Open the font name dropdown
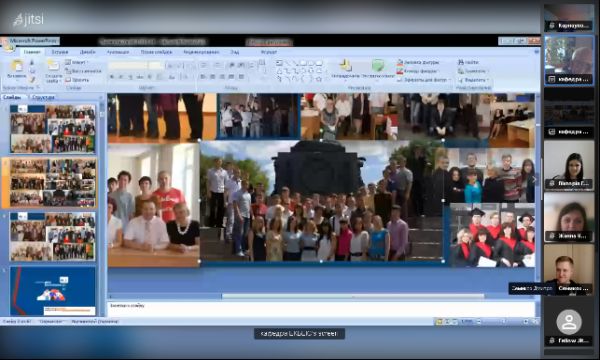The image size is (600, 360). point(128,65)
